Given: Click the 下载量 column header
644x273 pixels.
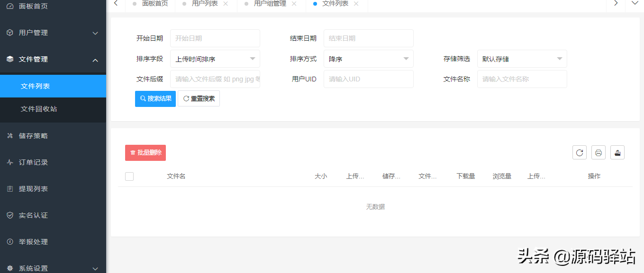Looking at the screenshot, I should pyautogui.click(x=466, y=176).
